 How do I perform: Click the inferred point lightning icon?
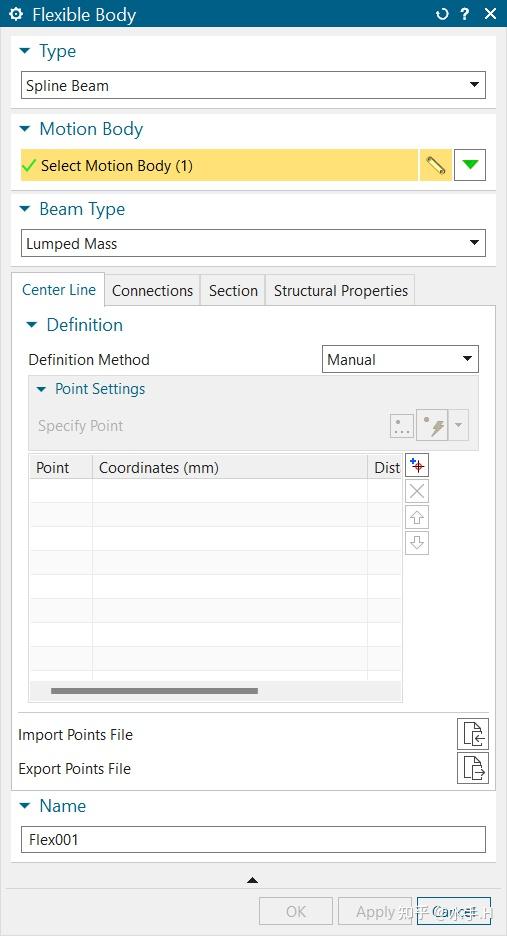432,426
